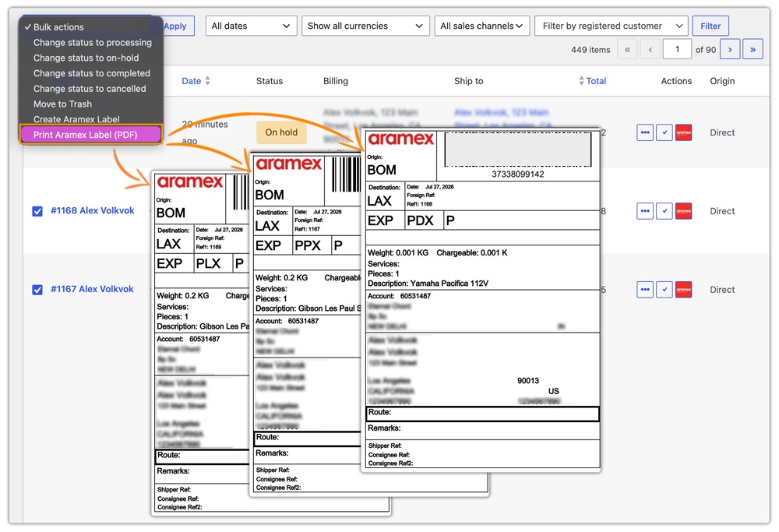779x532 pixels.
Task: Click tracking number 37338099142 on label
Action: click(518, 174)
